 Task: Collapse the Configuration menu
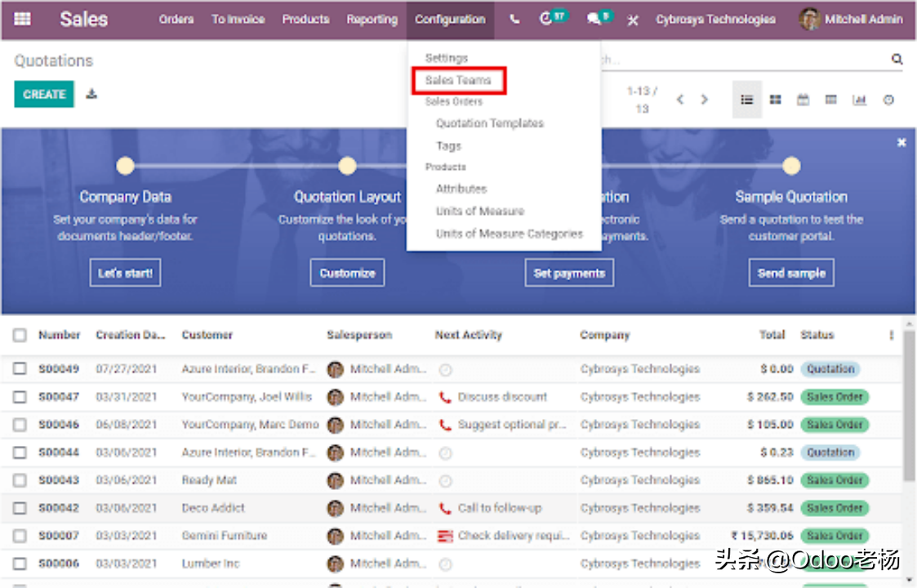[450, 20]
